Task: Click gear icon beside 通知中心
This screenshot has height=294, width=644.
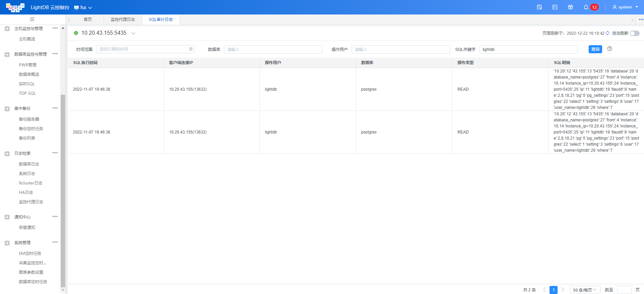Action: pos(7,217)
